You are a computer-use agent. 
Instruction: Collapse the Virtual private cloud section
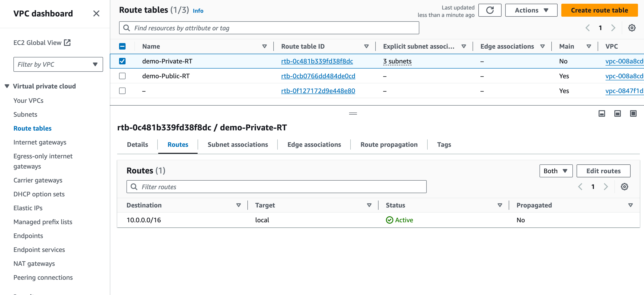(x=7, y=86)
